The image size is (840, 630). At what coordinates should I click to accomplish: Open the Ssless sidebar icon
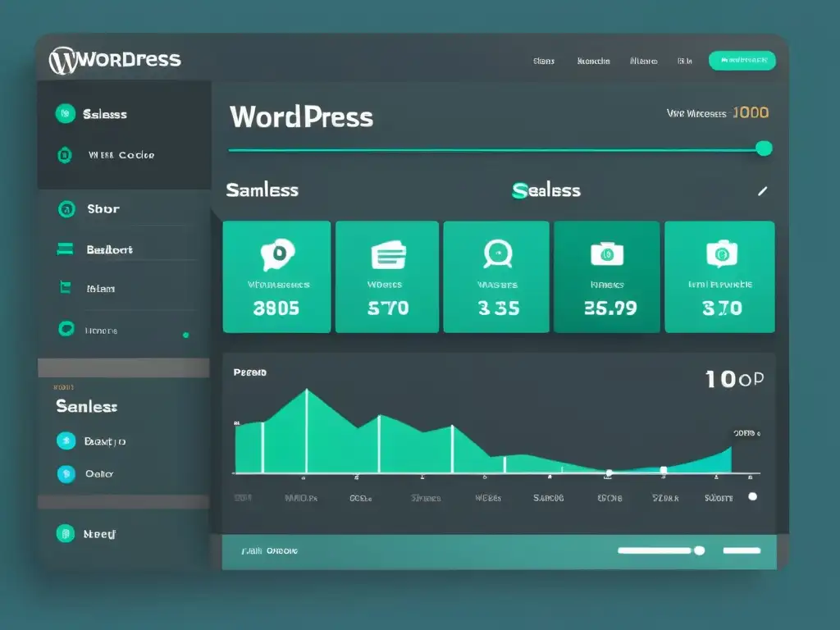pos(66,113)
